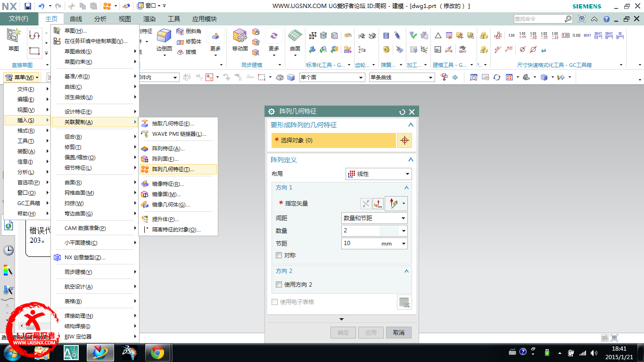Open the 编辑(E) entry in 菜单 list

pyautogui.click(x=27, y=99)
